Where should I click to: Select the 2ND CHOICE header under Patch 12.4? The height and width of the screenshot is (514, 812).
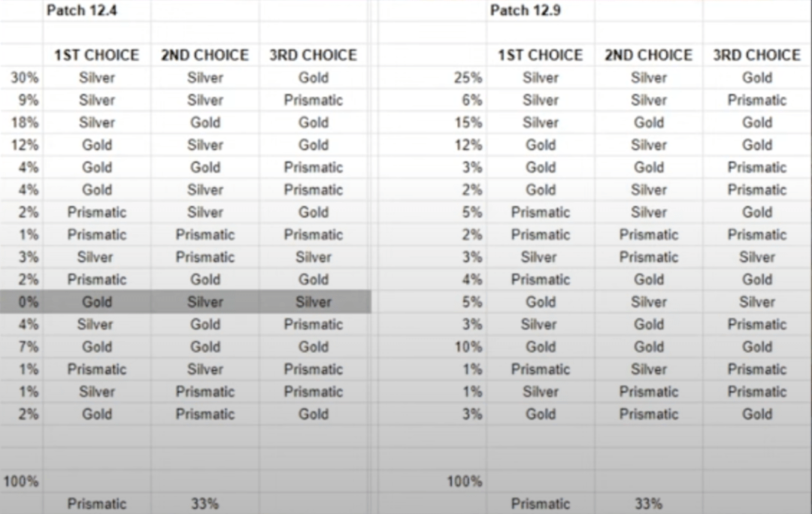(x=205, y=55)
